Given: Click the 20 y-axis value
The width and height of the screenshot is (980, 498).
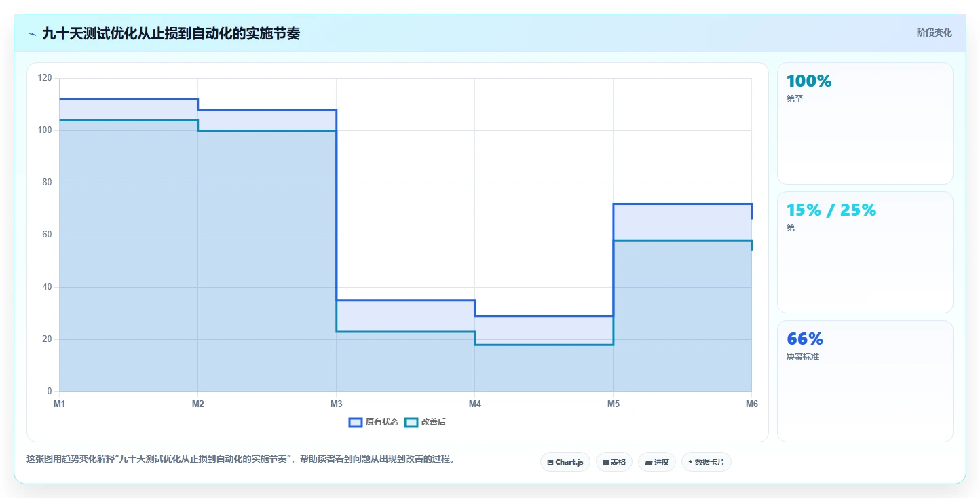Looking at the screenshot, I should pyautogui.click(x=47, y=339).
